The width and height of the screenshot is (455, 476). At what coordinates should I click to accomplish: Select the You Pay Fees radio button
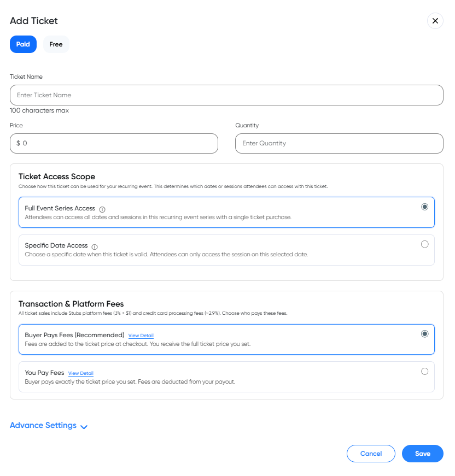click(425, 371)
